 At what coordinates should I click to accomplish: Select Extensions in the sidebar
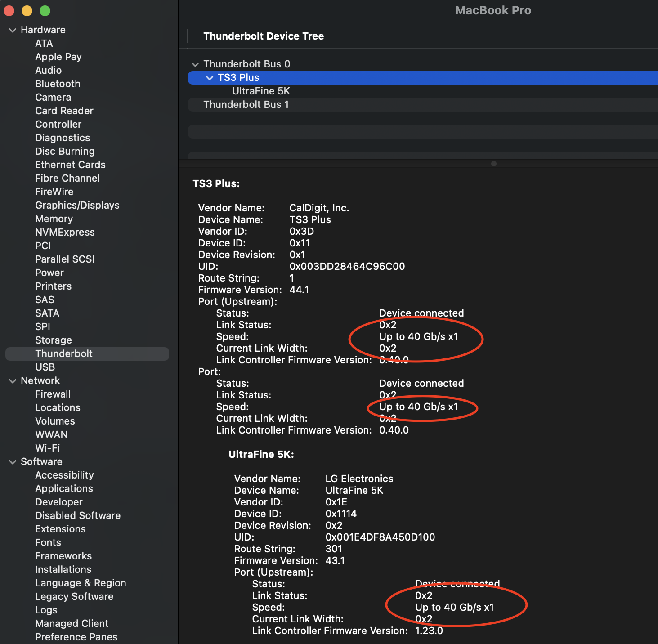point(61,529)
